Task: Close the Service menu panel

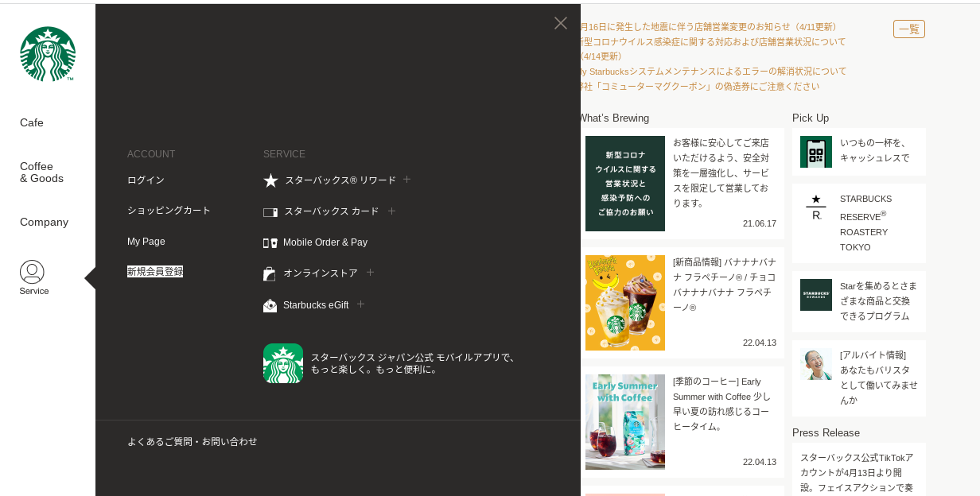Action: (x=561, y=23)
